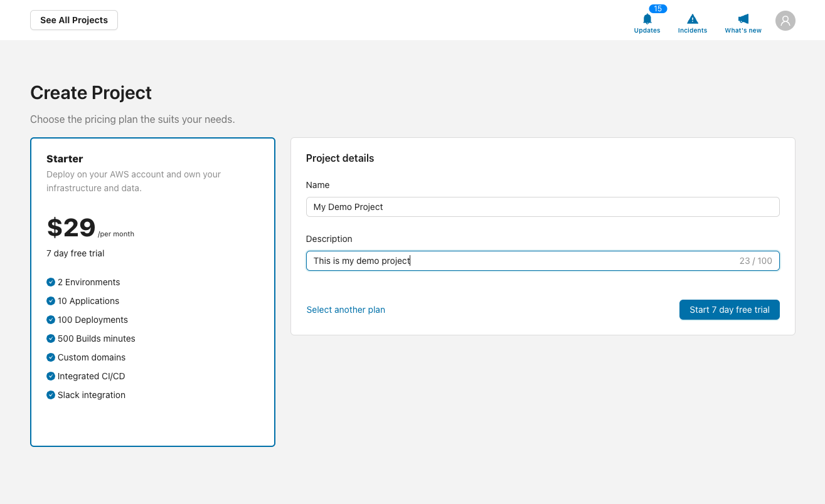Click the 'Project details' heading
Image resolution: width=825 pixels, height=504 pixels.
[340, 158]
